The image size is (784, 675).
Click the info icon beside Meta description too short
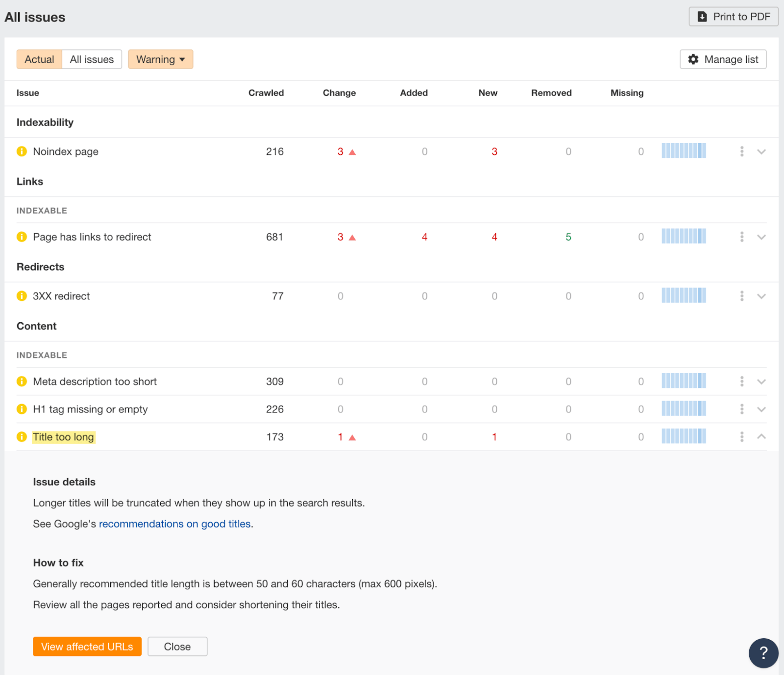pyautogui.click(x=22, y=381)
